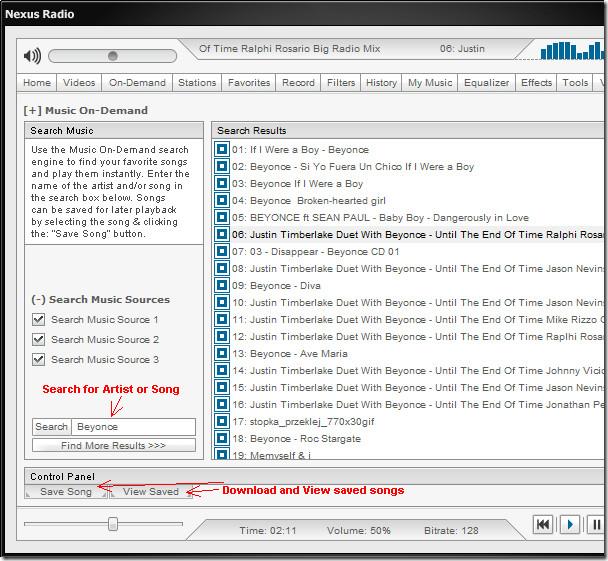Open the Home tab
Image resolution: width=608 pixels, height=561 pixels.
point(37,83)
